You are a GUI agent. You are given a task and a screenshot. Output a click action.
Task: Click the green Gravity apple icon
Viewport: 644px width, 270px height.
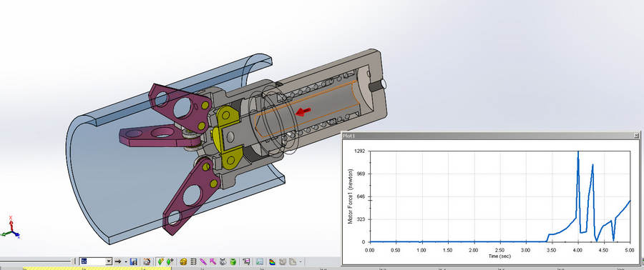click(233, 261)
